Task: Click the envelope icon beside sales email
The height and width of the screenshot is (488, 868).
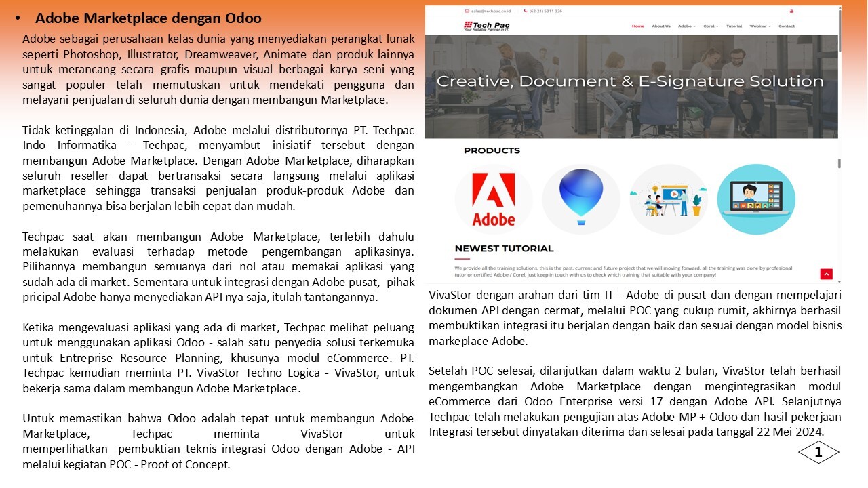Action: coord(467,12)
